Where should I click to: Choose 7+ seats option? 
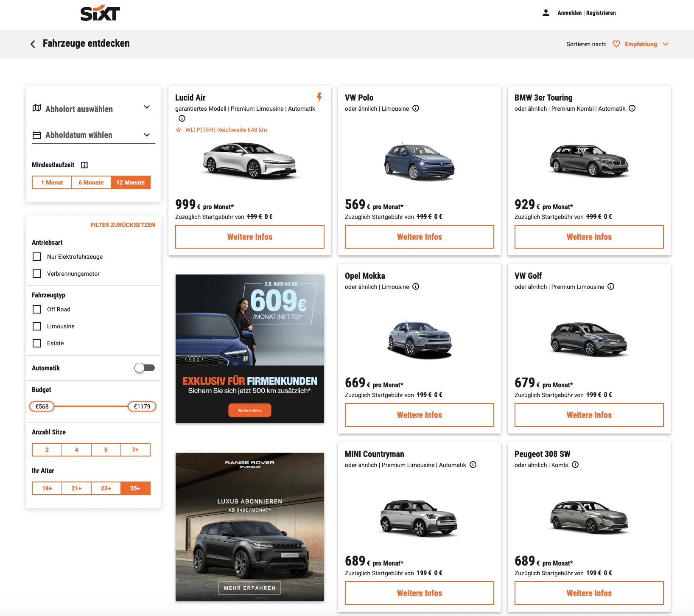click(x=135, y=450)
